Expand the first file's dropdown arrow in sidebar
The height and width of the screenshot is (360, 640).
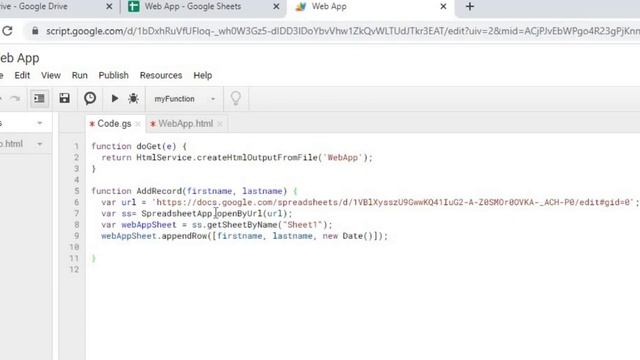point(40,123)
